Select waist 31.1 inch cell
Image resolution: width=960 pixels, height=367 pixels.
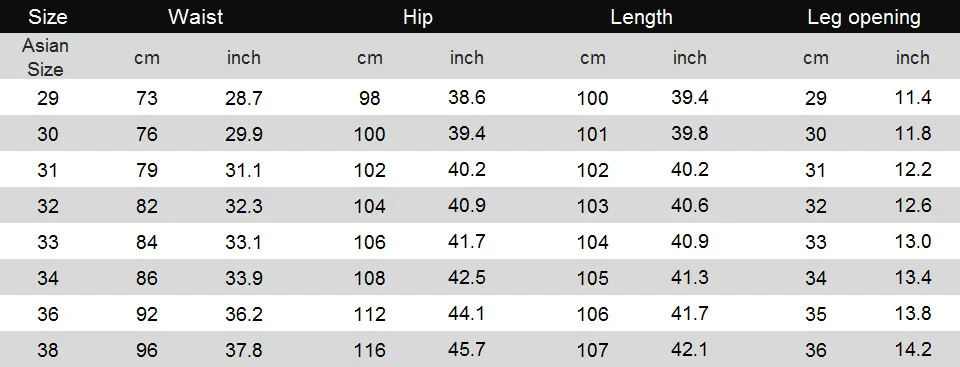point(244,170)
